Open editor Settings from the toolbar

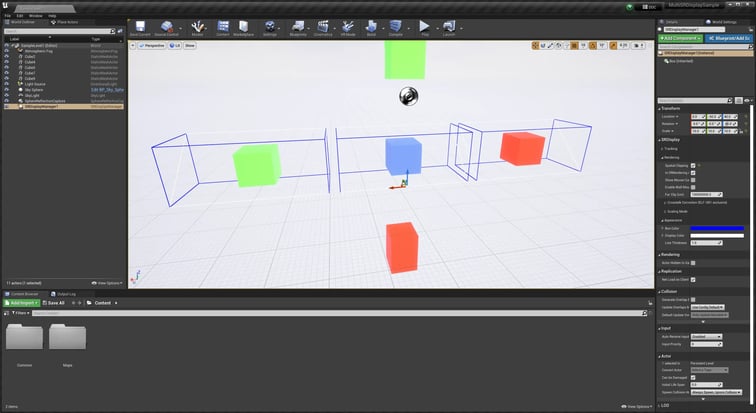(269, 26)
